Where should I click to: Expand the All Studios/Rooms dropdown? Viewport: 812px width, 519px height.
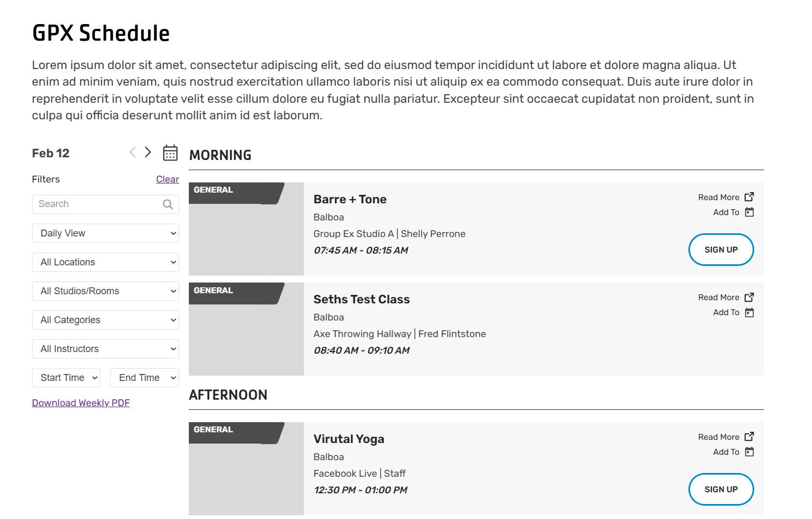pyautogui.click(x=105, y=291)
